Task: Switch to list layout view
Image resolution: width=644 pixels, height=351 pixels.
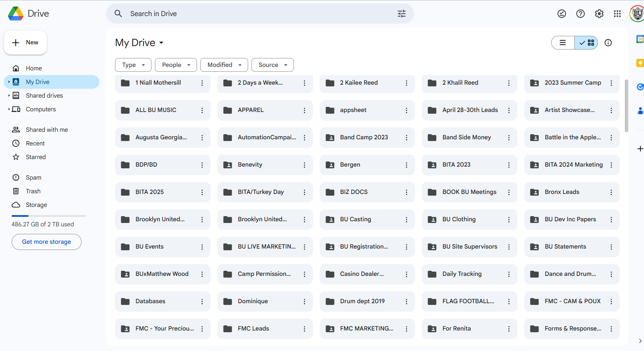Action: [563, 43]
